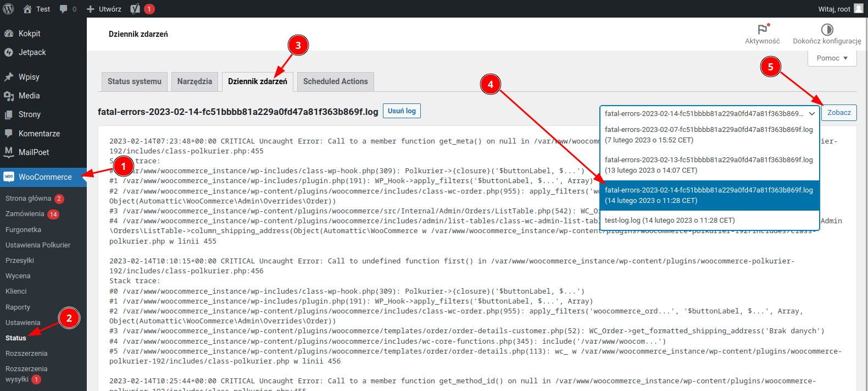Open the Rozszerzenia submenu item
Viewport: 868px width, 391px height.
(26, 354)
